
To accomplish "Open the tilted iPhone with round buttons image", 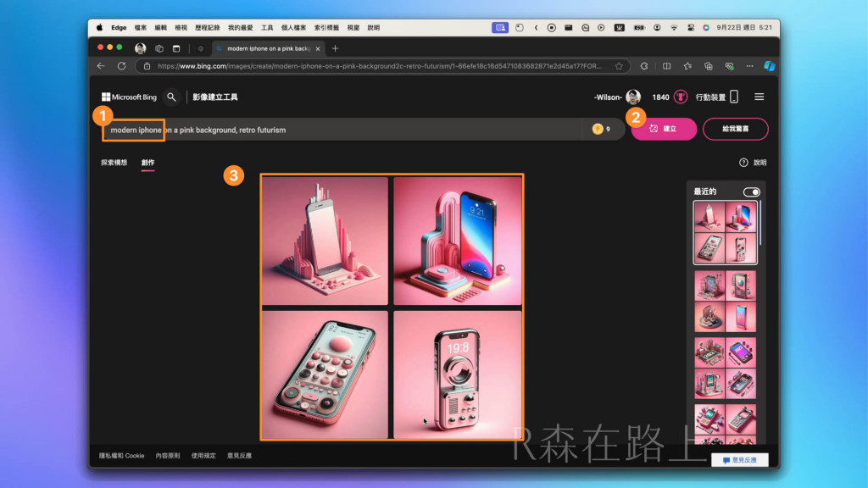I will tap(325, 374).
